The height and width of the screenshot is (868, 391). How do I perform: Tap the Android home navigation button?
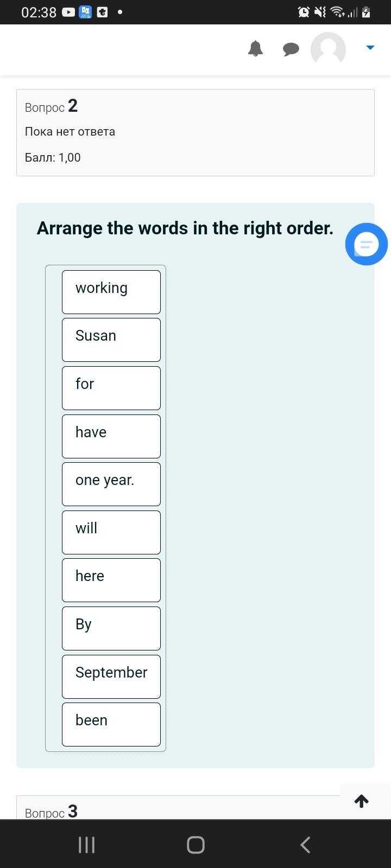[x=195, y=845]
